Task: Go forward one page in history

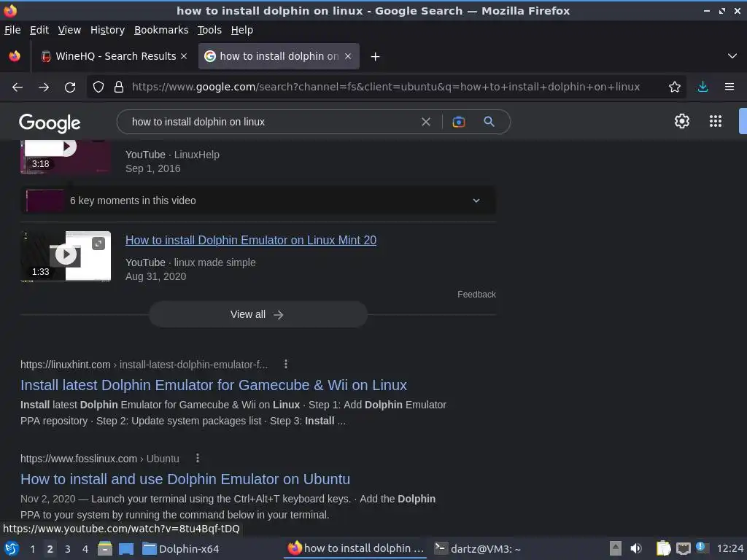Action: [x=44, y=87]
